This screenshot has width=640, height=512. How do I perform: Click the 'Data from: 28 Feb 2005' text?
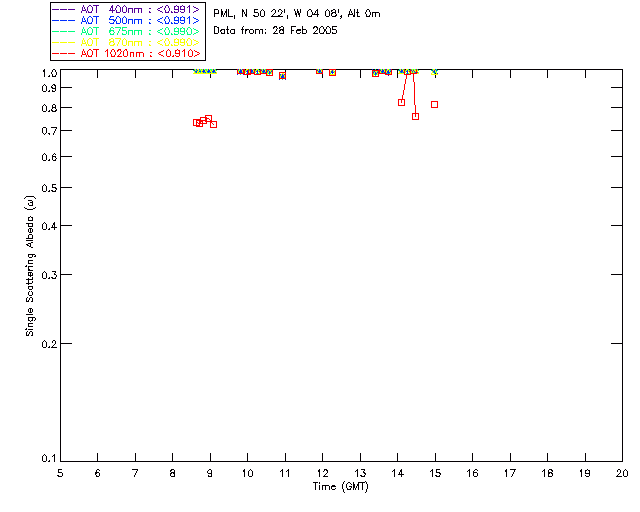(275, 31)
